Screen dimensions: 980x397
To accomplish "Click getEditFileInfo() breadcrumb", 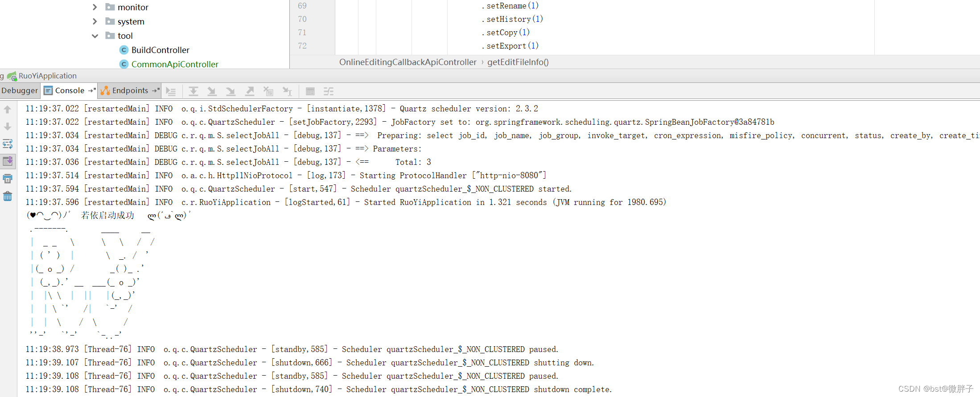I will [518, 62].
